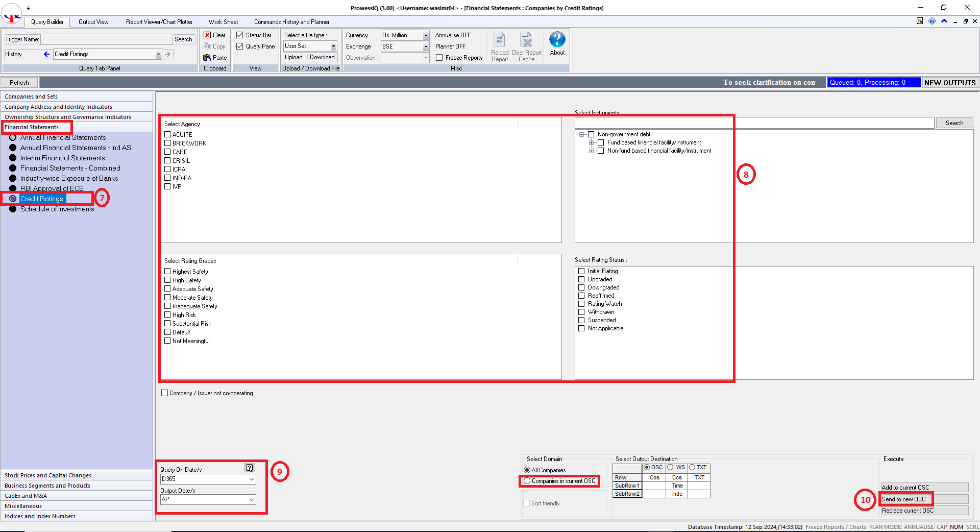Open the About help icon
Image resolution: width=980 pixels, height=532 pixels.
[x=557, y=40]
